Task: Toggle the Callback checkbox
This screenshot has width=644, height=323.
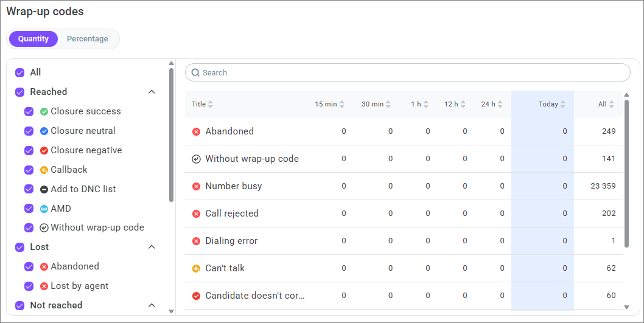Action: (x=29, y=170)
